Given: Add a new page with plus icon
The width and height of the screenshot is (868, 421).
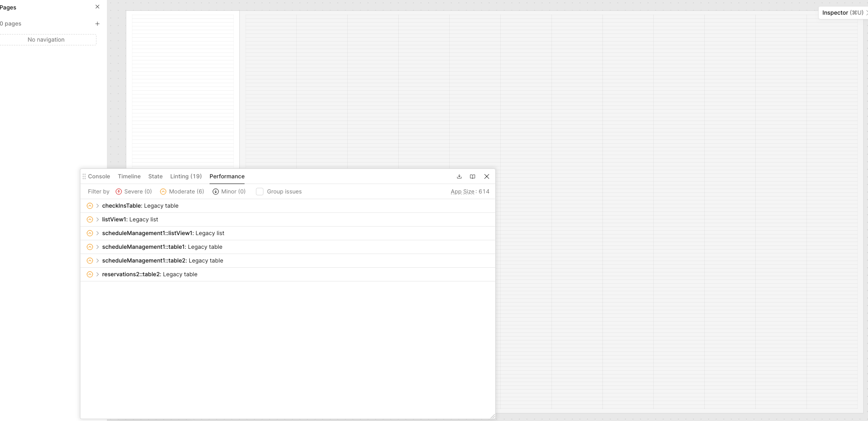Looking at the screenshot, I should click(97, 24).
